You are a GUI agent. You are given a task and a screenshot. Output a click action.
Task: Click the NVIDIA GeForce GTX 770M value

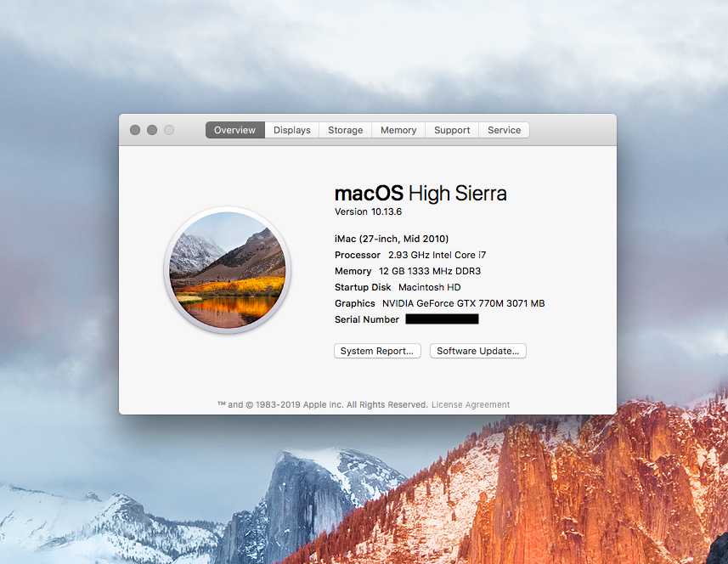(463, 303)
